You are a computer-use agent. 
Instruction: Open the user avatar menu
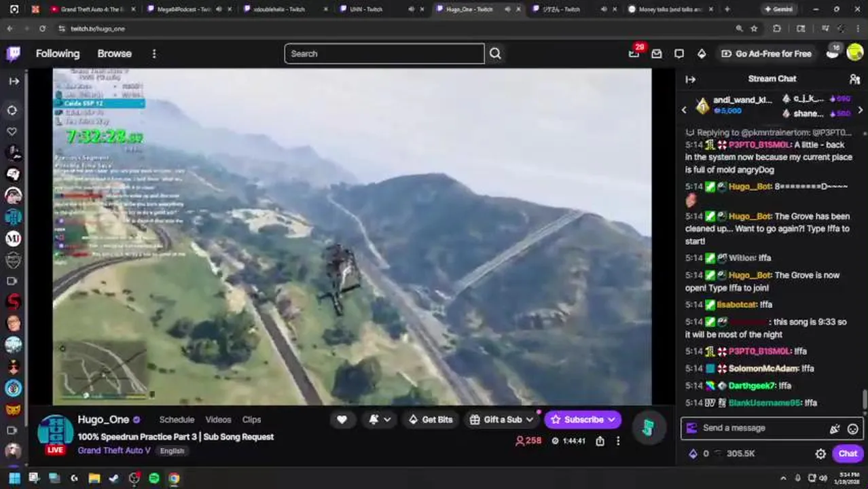click(x=854, y=54)
